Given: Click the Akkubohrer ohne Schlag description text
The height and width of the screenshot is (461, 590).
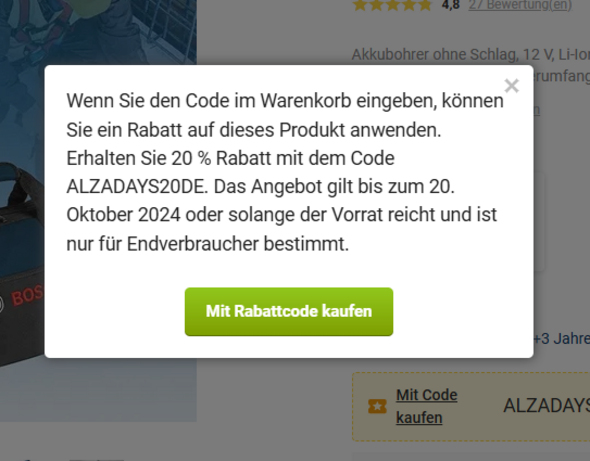Looking at the screenshot, I should (471, 55).
